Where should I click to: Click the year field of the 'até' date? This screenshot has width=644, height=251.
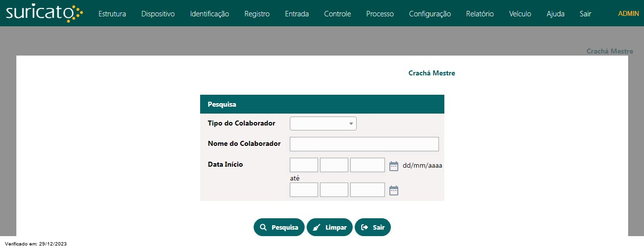pos(367,190)
